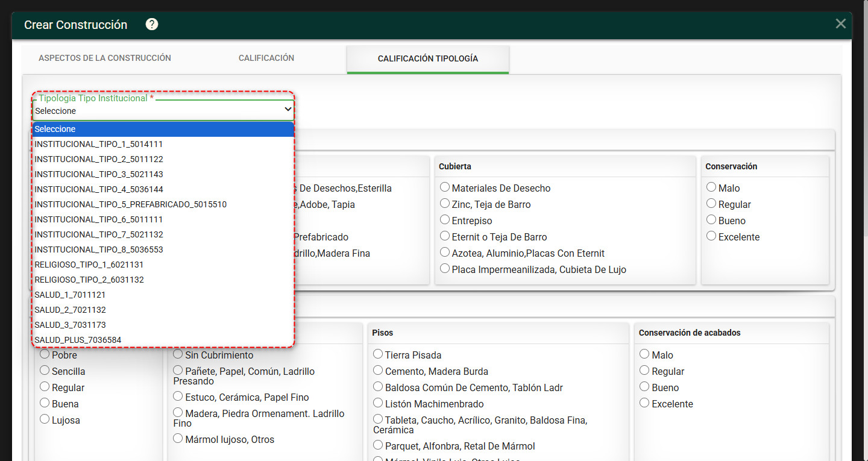Screen dimensions: 868x461
Task: Choose RELIGIOSO_TIPO_2_6031132 option
Action: pyautogui.click(x=163, y=280)
